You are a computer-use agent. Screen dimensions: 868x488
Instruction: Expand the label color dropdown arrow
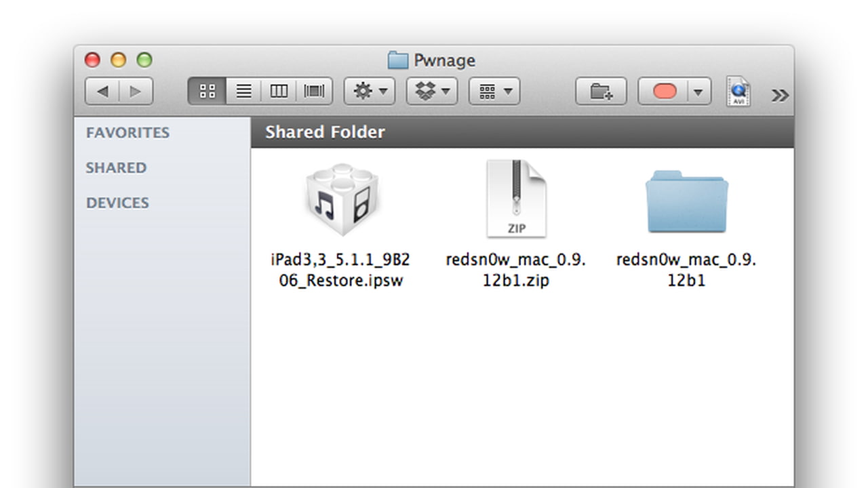(x=698, y=91)
